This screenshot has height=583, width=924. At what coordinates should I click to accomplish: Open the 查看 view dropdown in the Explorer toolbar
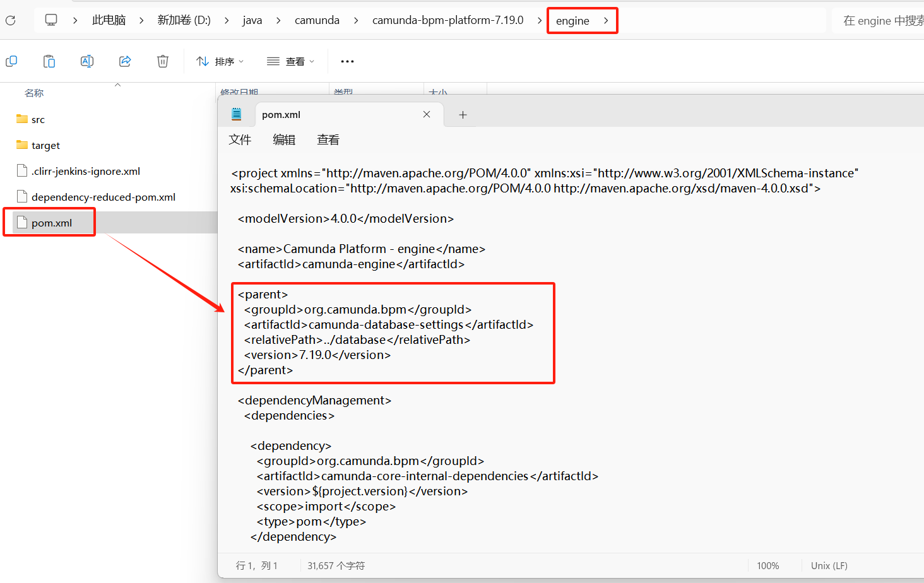[290, 61]
